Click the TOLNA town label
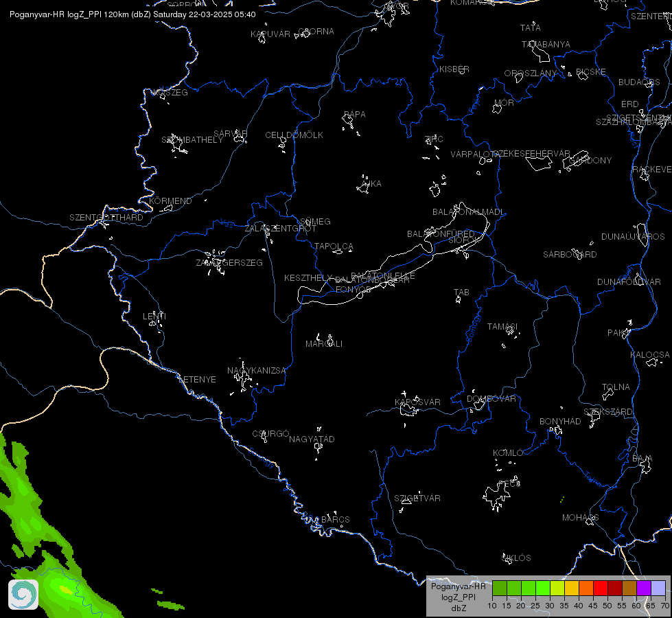The width and height of the screenshot is (672, 618). tap(616, 387)
